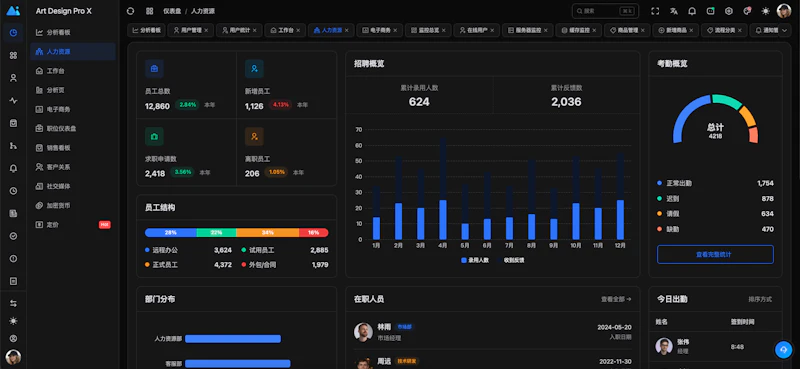Select the exclamation-circle icon in the left rail
800x369 pixels.
point(13,258)
